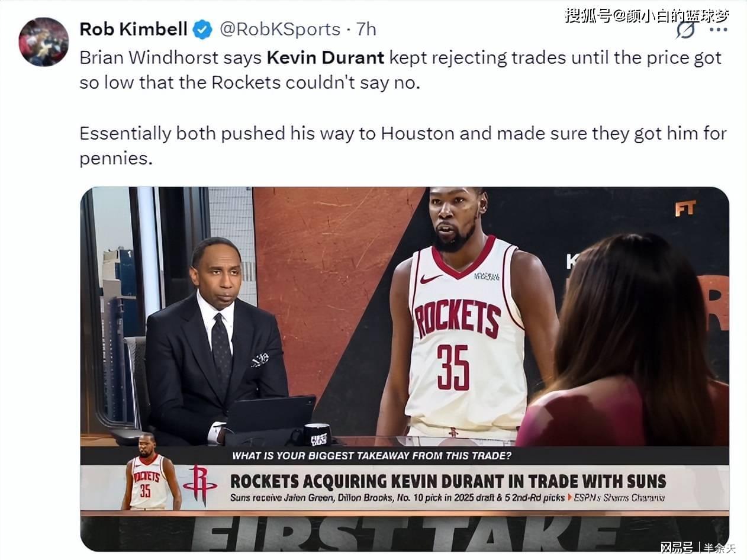747x560 pixels.
Task: Click the NetEase watermark at bottom right
Action: coord(698,548)
